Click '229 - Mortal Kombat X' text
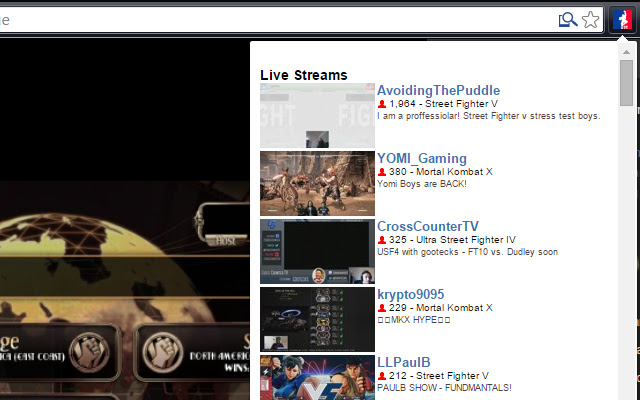This screenshot has height=400, width=640. tap(441, 308)
